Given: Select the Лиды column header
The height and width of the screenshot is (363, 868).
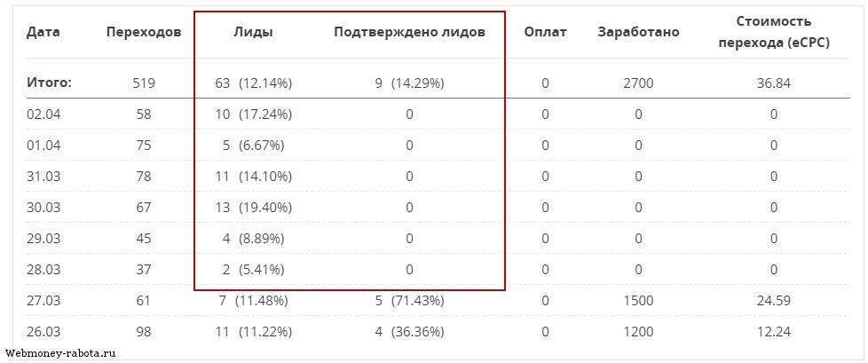Looking at the screenshot, I should [253, 32].
